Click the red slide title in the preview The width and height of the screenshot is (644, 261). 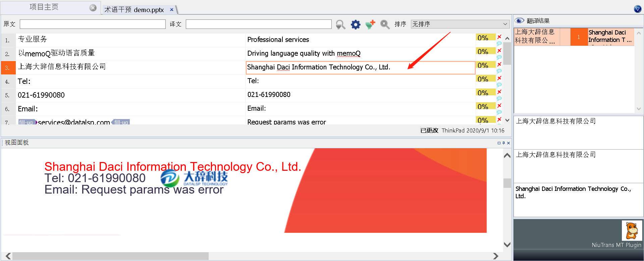click(x=173, y=167)
